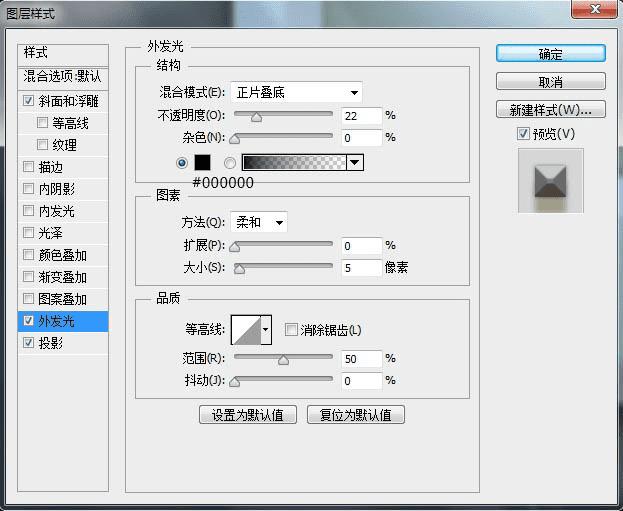Select the 投影 style row
The width and height of the screenshot is (623, 511).
(63, 343)
